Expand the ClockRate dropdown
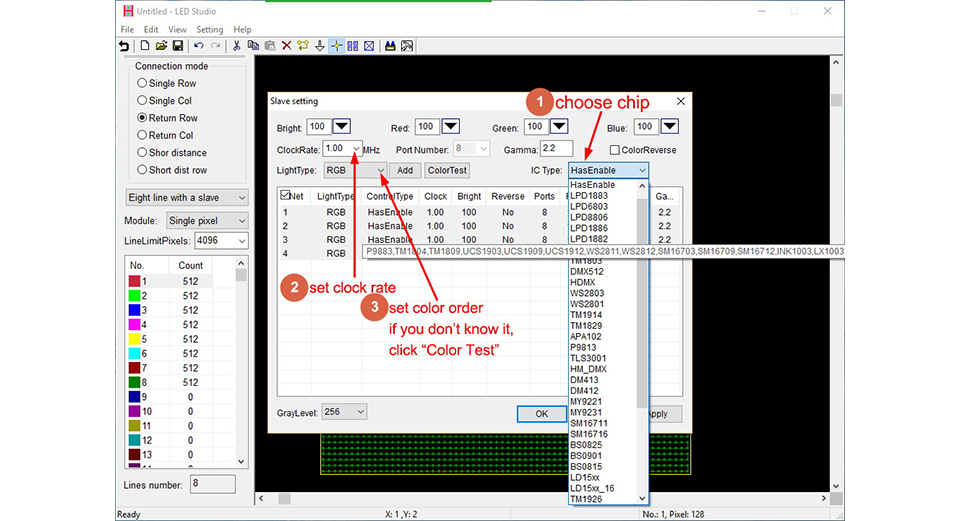 point(356,149)
